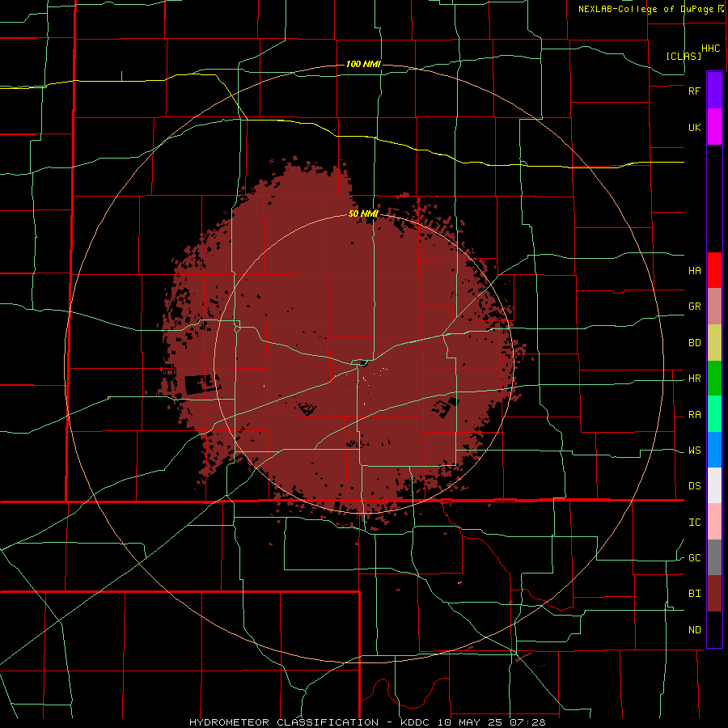Viewport: 728px width, 728px height.
Task: Select the "GR" legend label
Action: pyautogui.click(x=694, y=307)
